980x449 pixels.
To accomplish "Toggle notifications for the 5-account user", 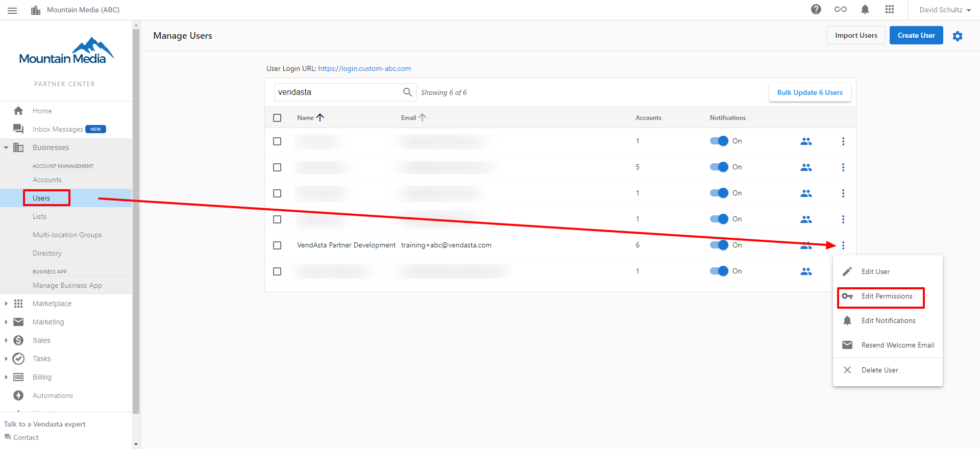I will pos(719,167).
